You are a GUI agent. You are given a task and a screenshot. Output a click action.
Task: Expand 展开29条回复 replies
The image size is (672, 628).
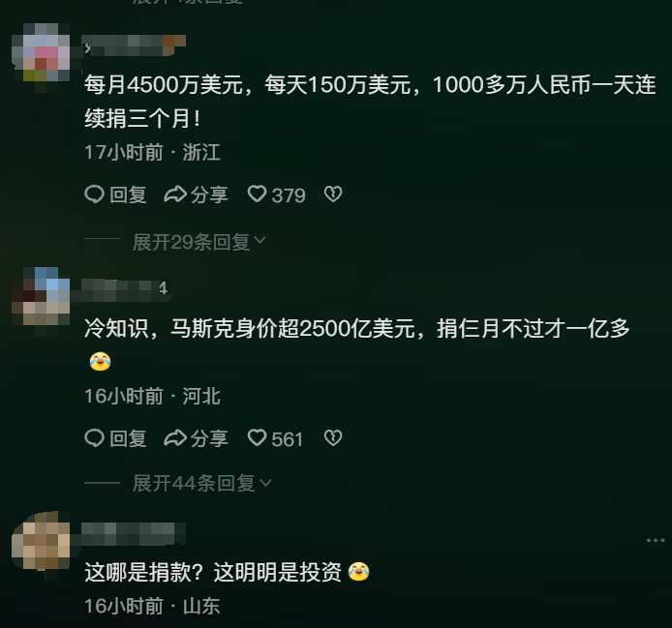point(191,243)
